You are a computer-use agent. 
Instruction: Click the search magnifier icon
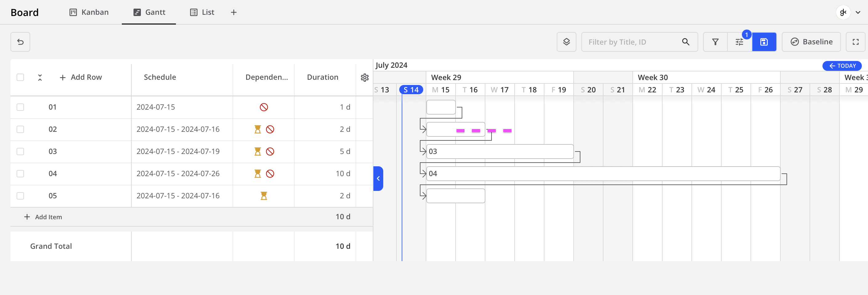686,42
